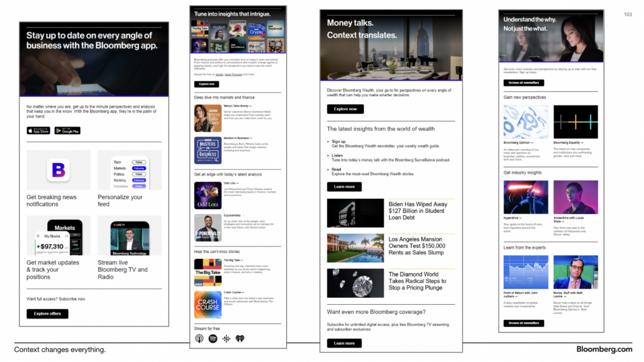The width and height of the screenshot is (644, 362).
Task: Click the Want full access? Subscribe now text
Action: (56, 299)
